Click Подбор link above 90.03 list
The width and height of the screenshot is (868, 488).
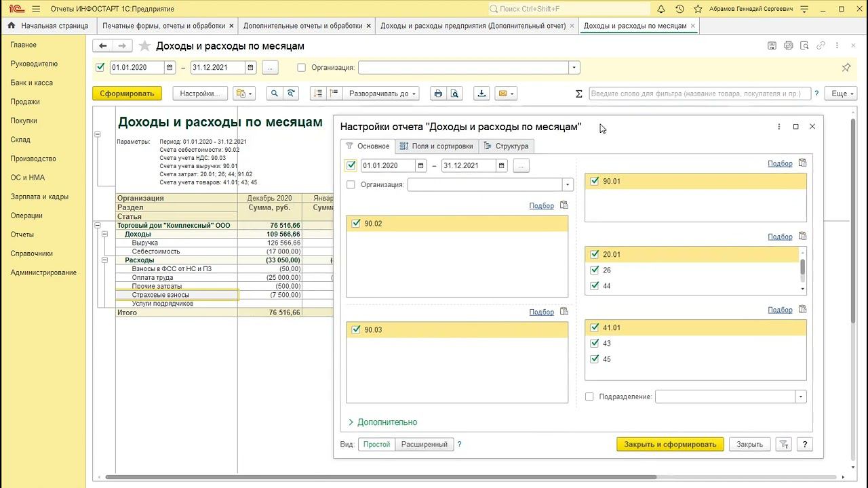tap(541, 312)
